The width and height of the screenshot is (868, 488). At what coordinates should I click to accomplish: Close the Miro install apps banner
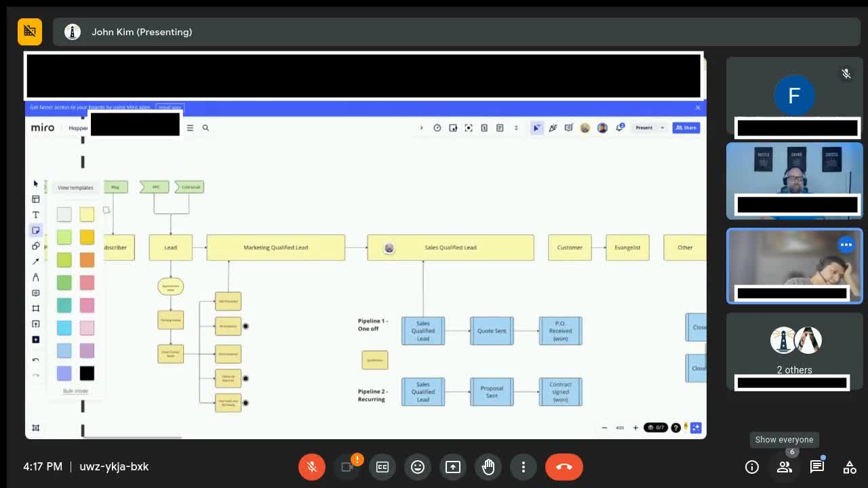[698, 107]
